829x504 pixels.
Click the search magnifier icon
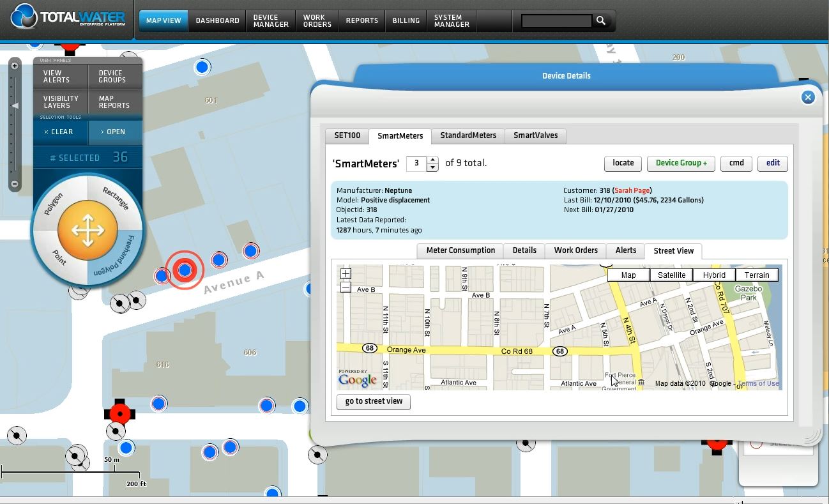[601, 20]
